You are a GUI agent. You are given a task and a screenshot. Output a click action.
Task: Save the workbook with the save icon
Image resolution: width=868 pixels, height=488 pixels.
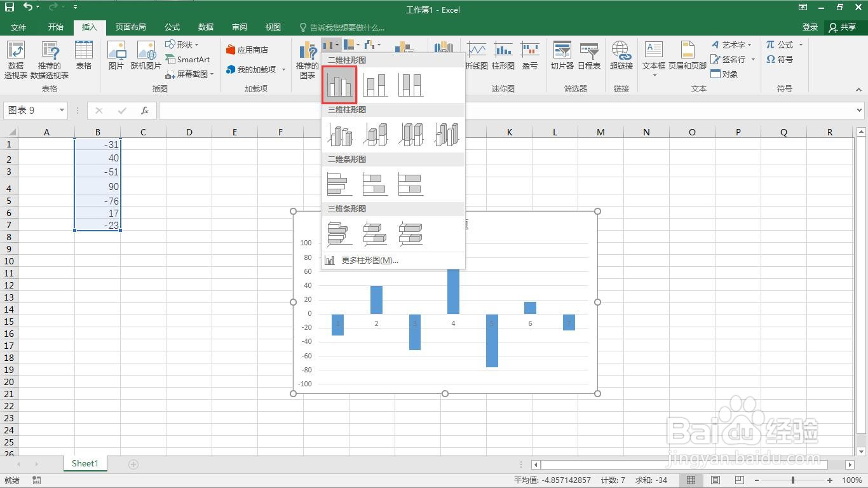pos(10,8)
